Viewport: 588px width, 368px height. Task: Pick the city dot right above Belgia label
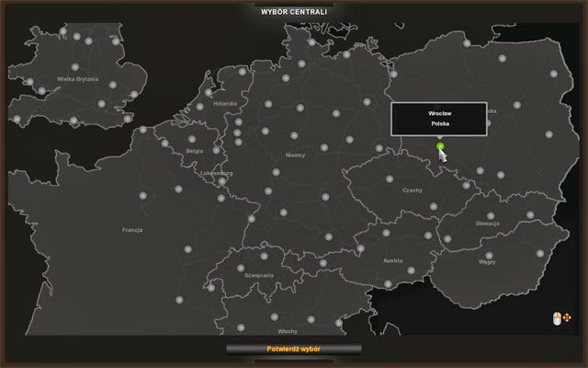[x=192, y=139]
